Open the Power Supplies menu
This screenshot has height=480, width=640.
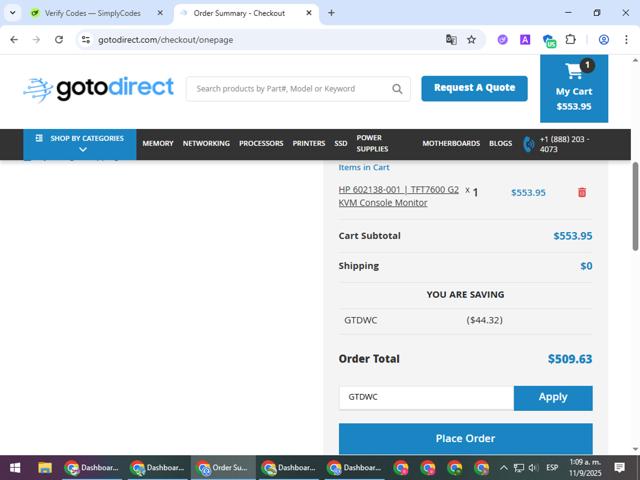coord(372,143)
